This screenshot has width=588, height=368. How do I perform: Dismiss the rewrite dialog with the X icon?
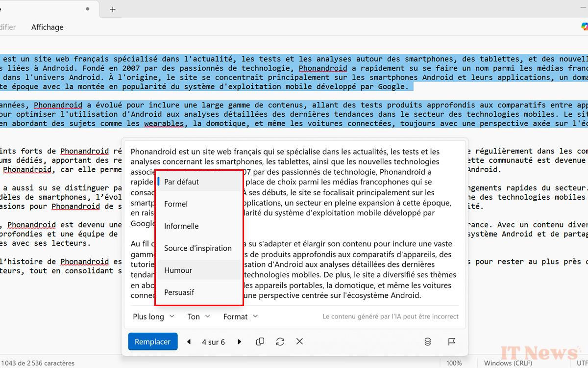(x=300, y=342)
